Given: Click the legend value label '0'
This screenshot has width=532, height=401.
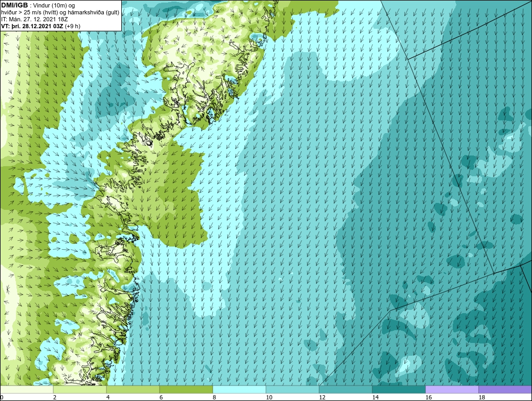Looking at the screenshot, I should 2,397.
